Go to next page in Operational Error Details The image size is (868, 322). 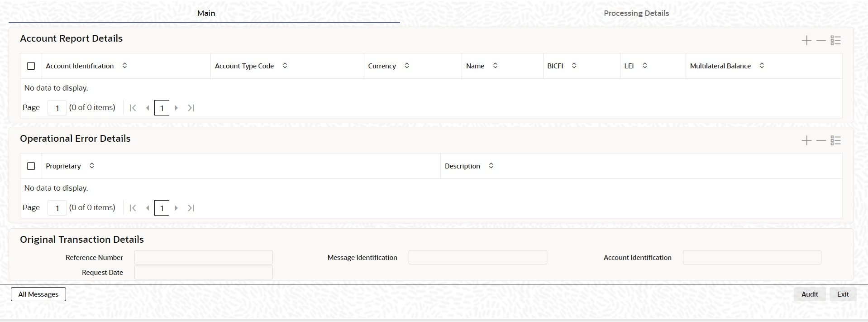176,208
